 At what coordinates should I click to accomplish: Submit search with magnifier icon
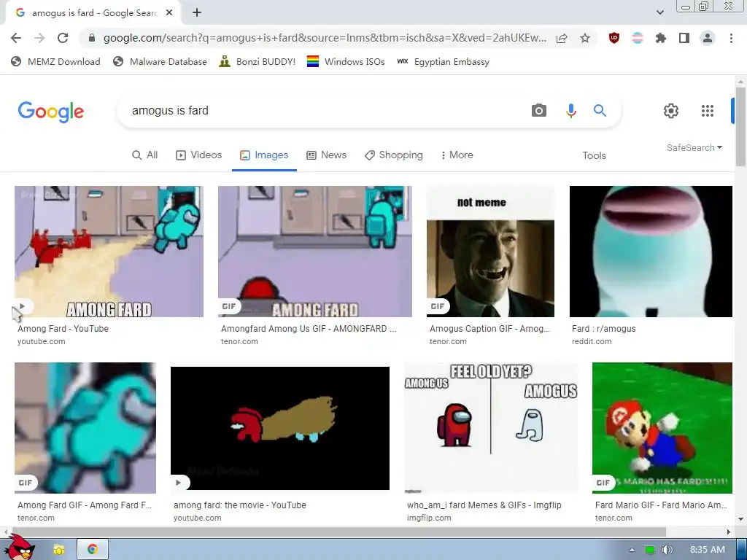(600, 111)
